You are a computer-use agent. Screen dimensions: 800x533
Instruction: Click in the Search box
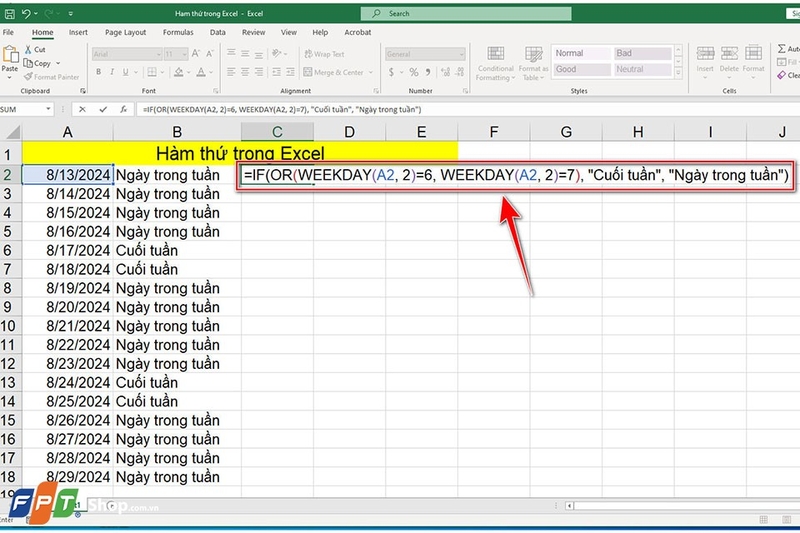[x=466, y=14]
